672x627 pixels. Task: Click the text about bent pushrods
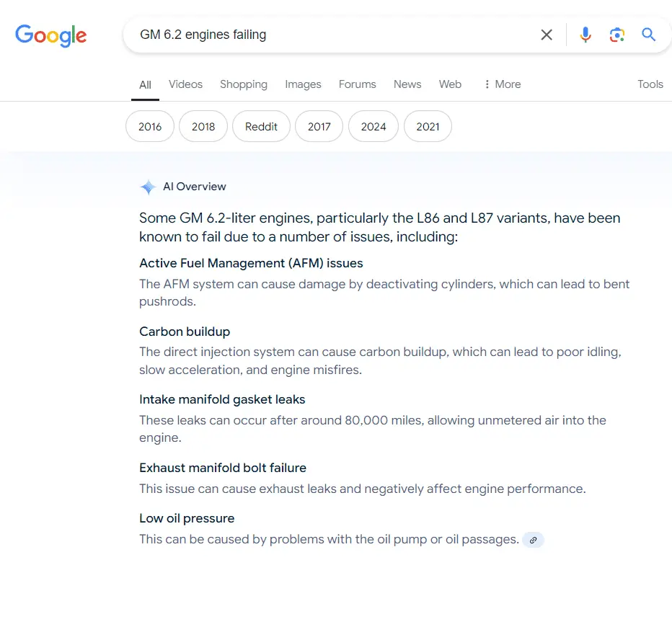[384, 293]
